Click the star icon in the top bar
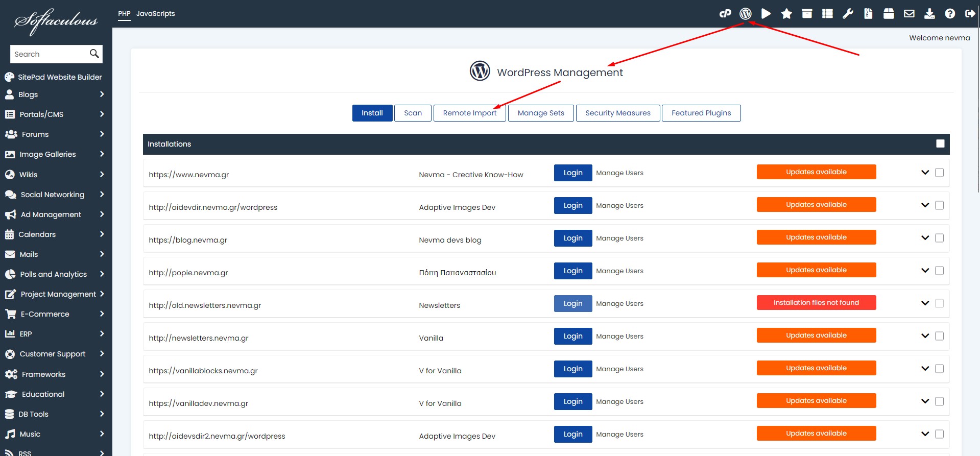The height and width of the screenshot is (456, 980). click(x=786, y=14)
